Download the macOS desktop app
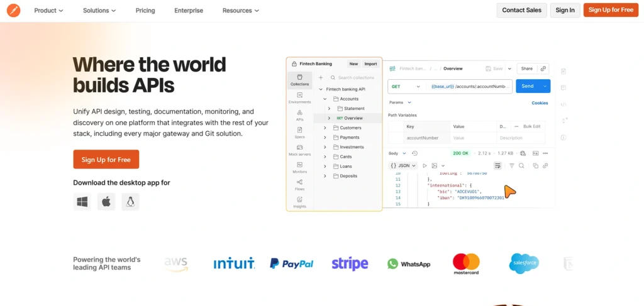The width and height of the screenshot is (644, 306). pos(106,202)
